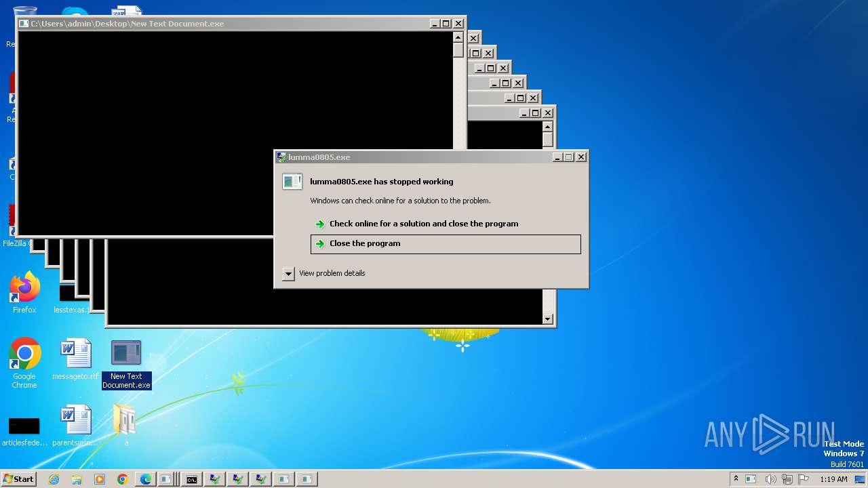Open the Start menu
The image size is (868, 488).
coord(19,479)
